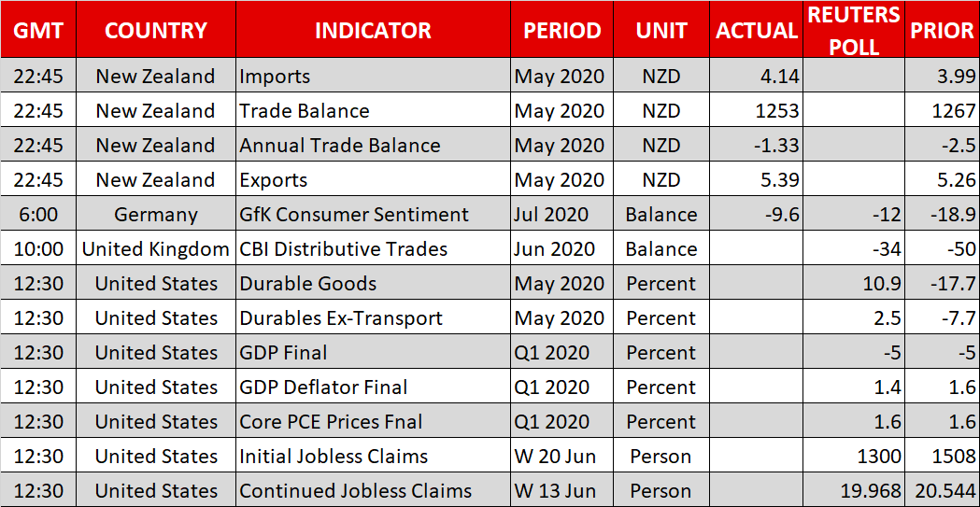Click the REUTERS POLL header
The width and height of the screenshot is (980, 507).
point(854,30)
